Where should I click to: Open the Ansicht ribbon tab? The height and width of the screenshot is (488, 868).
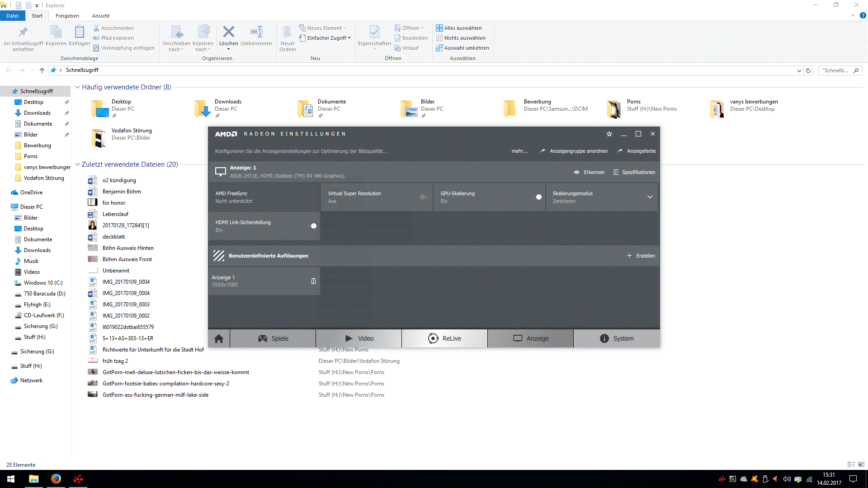[100, 16]
